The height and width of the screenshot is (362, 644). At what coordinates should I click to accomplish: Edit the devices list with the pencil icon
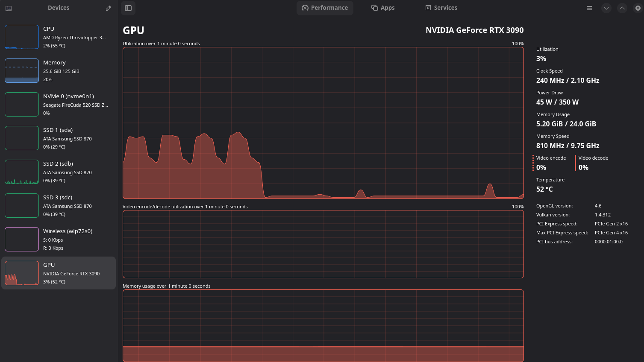tap(109, 8)
